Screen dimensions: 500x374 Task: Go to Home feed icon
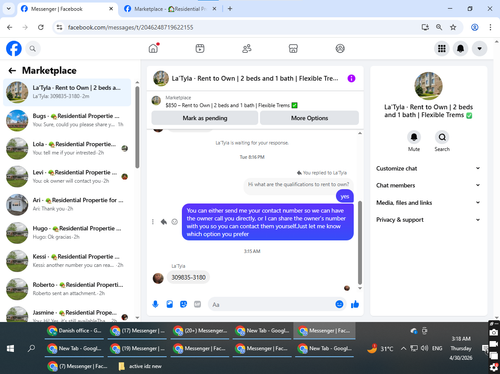pyautogui.click(x=153, y=49)
